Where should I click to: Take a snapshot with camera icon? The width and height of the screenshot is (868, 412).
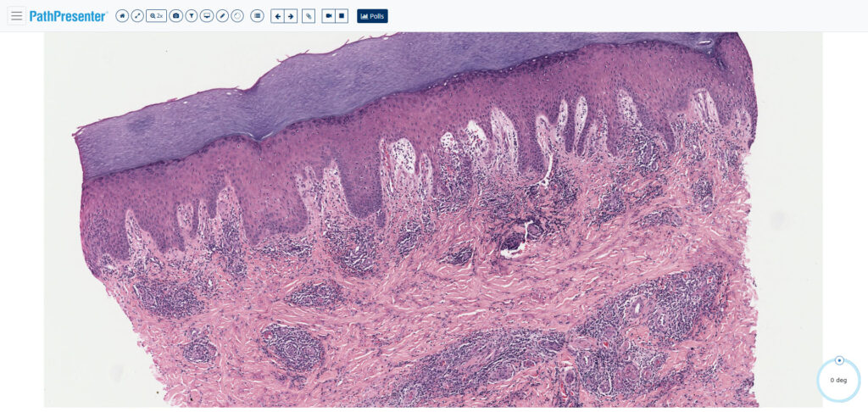pos(176,16)
